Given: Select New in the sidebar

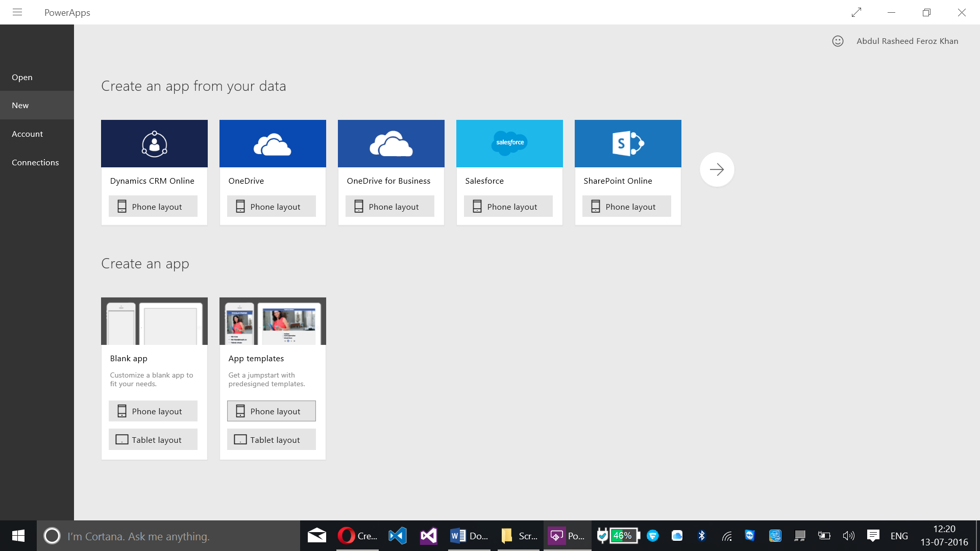Looking at the screenshot, I should [37, 105].
